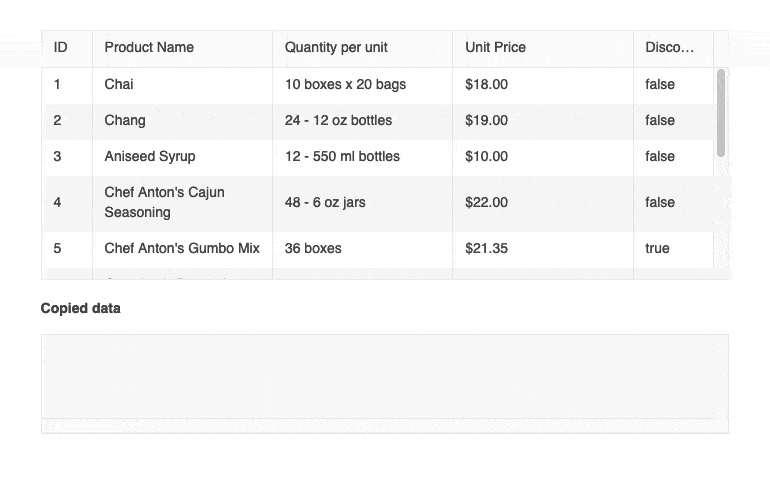The width and height of the screenshot is (770, 494).
Task: Select the 36 boxes quantity cell
Action: tap(313, 248)
